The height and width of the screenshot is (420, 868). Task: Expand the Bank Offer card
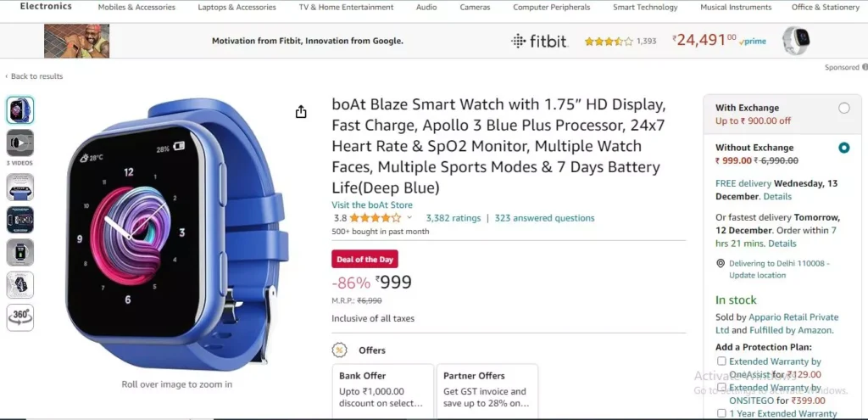tap(383, 391)
